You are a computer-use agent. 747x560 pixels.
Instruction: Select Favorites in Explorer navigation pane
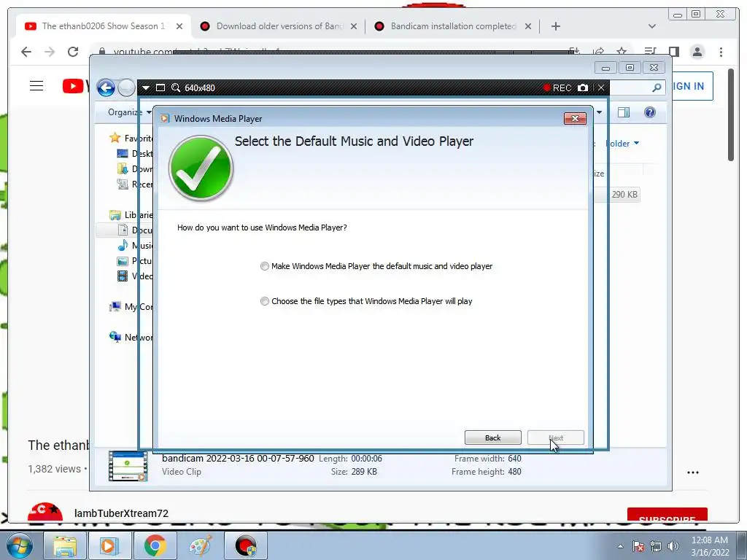point(131,138)
